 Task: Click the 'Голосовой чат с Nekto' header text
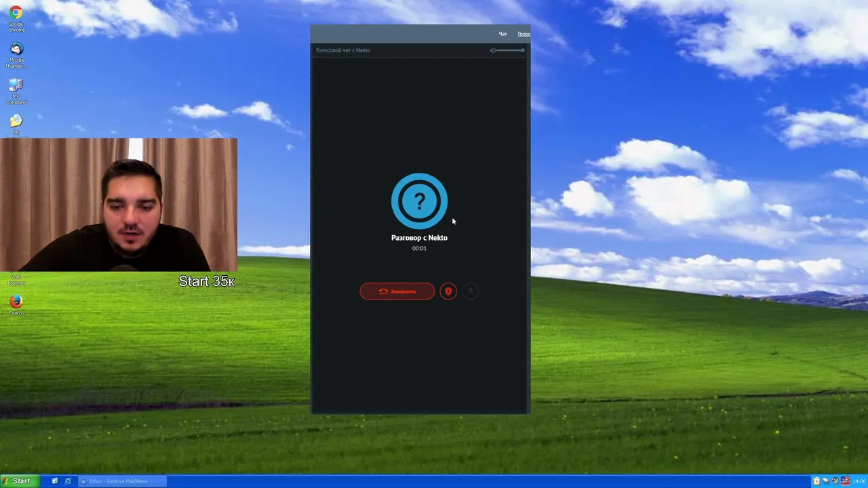[x=343, y=50]
